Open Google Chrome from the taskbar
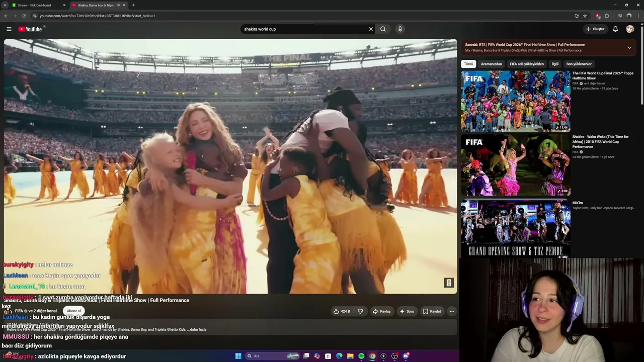Viewport: 644px width, 362px height. tap(372, 356)
